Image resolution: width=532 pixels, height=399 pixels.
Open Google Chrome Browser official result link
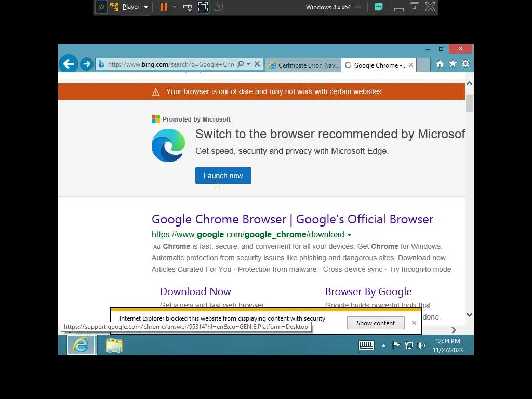(x=292, y=220)
